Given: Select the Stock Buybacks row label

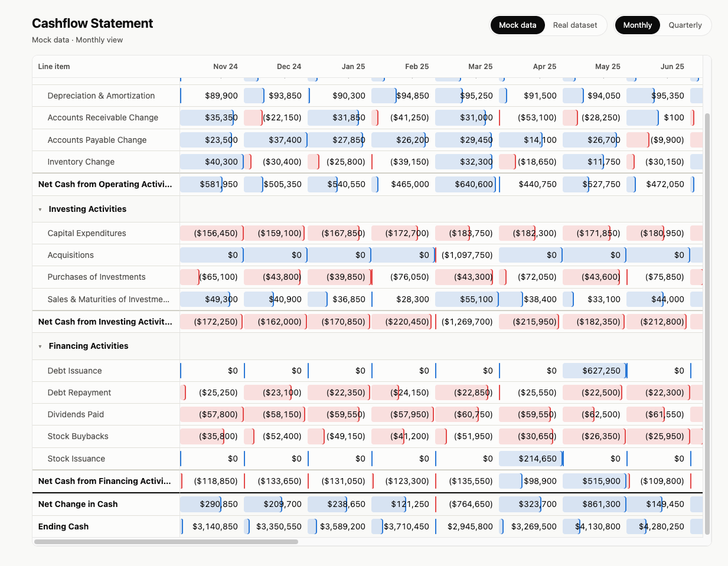Looking at the screenshot, I should (78, 436).
